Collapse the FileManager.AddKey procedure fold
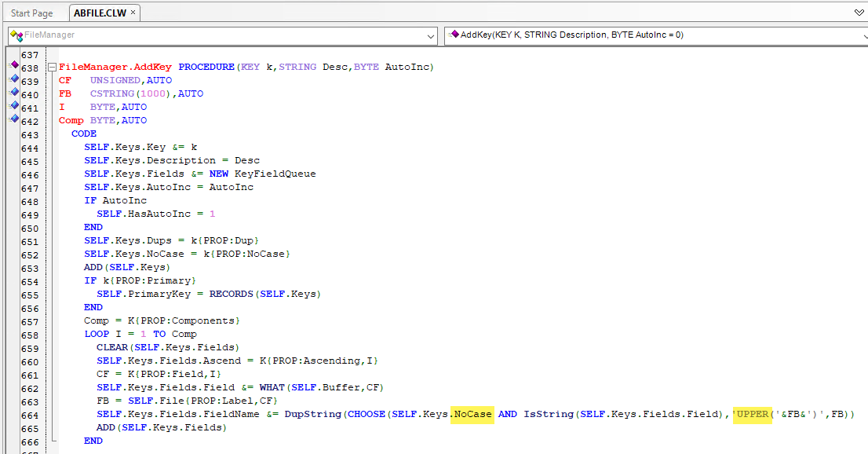 tap(52, 68)
